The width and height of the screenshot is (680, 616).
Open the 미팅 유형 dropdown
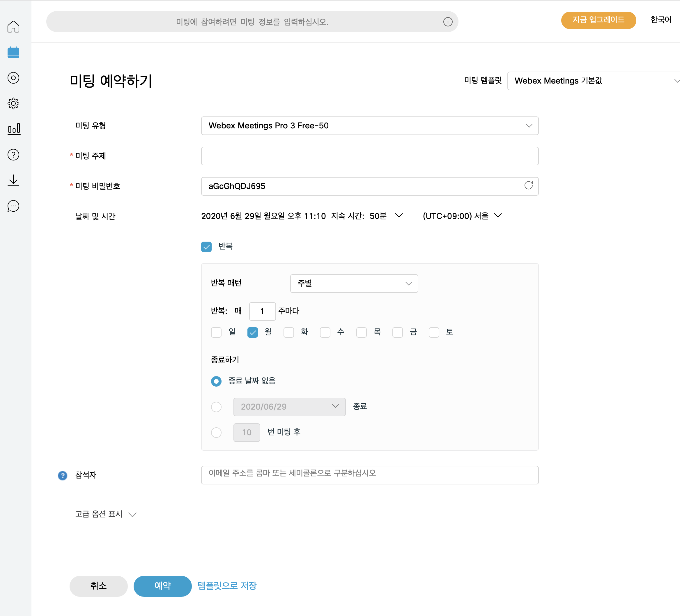370,126
